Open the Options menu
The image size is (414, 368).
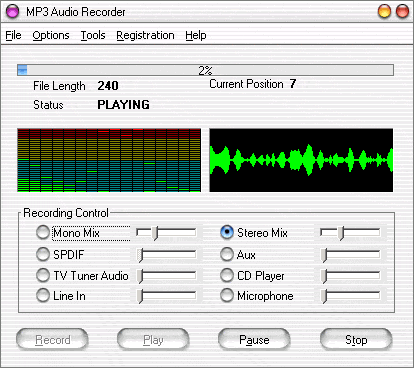(51, 35)
